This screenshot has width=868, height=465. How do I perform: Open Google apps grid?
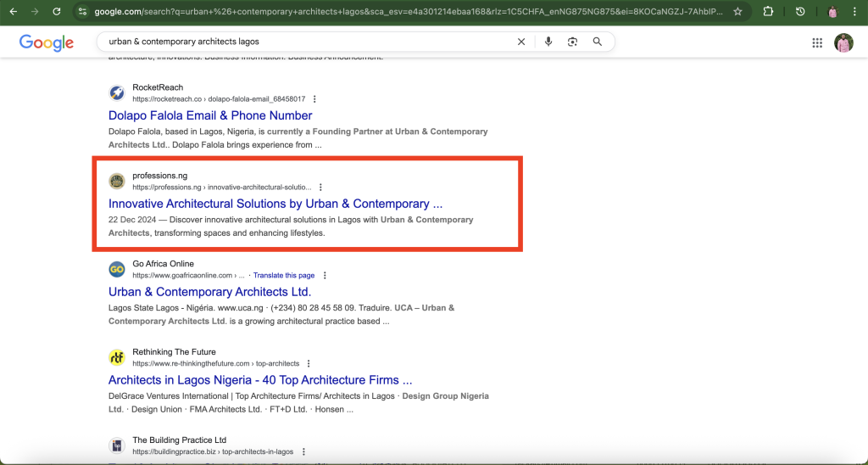817,42
